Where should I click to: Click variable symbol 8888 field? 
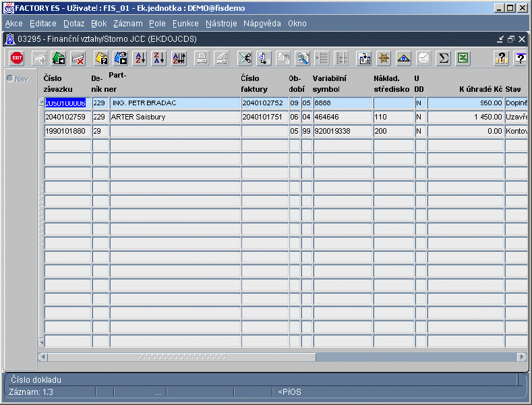(x=343, y=103)
